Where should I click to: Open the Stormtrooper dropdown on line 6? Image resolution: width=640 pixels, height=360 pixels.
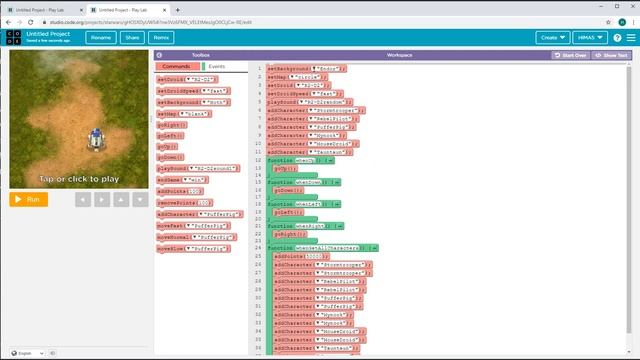[333, 111]
